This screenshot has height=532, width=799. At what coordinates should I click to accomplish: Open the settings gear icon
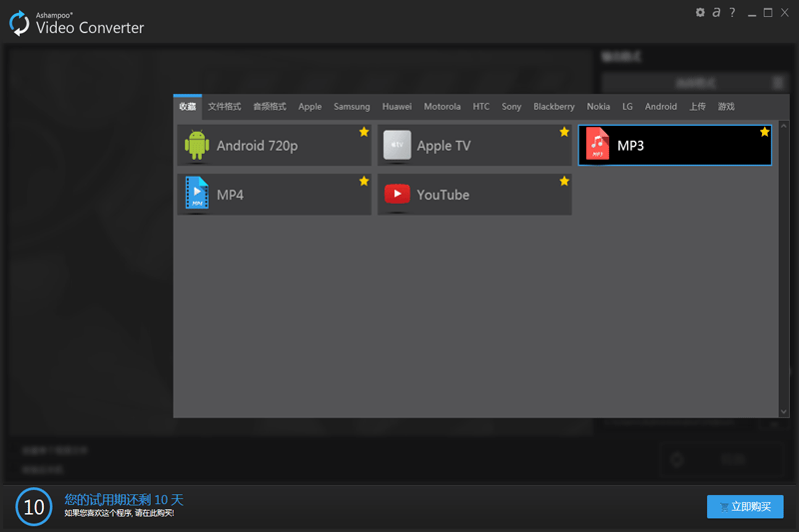[x=700, y=12]
